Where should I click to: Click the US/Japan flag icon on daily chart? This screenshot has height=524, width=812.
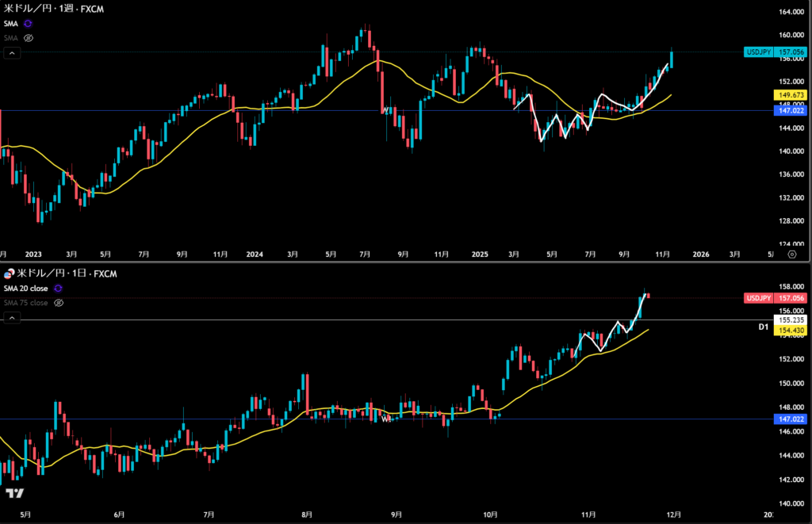click(x=8, y=274)
